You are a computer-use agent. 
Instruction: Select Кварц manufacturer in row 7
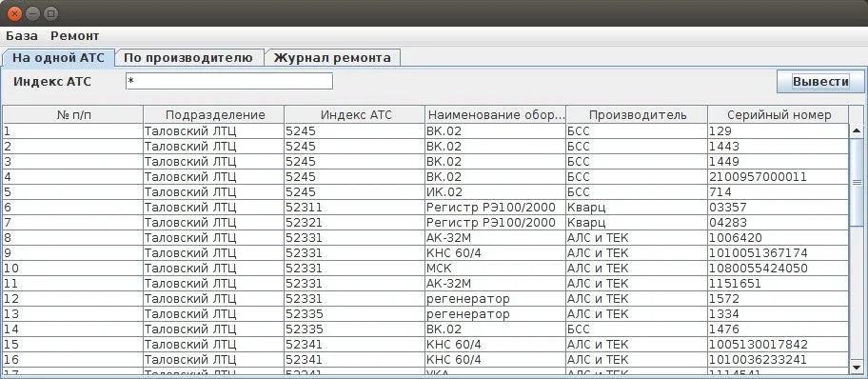pyautogui.click(x=637, y=223)
